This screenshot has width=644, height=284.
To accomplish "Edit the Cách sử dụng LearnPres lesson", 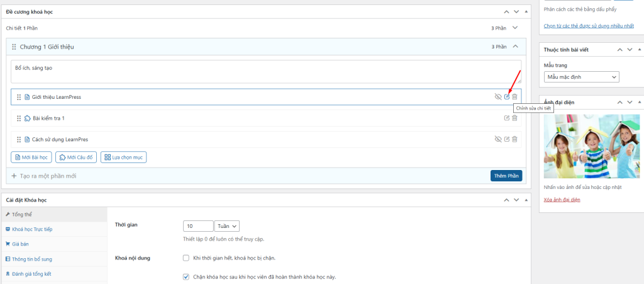I will point(507,139).
